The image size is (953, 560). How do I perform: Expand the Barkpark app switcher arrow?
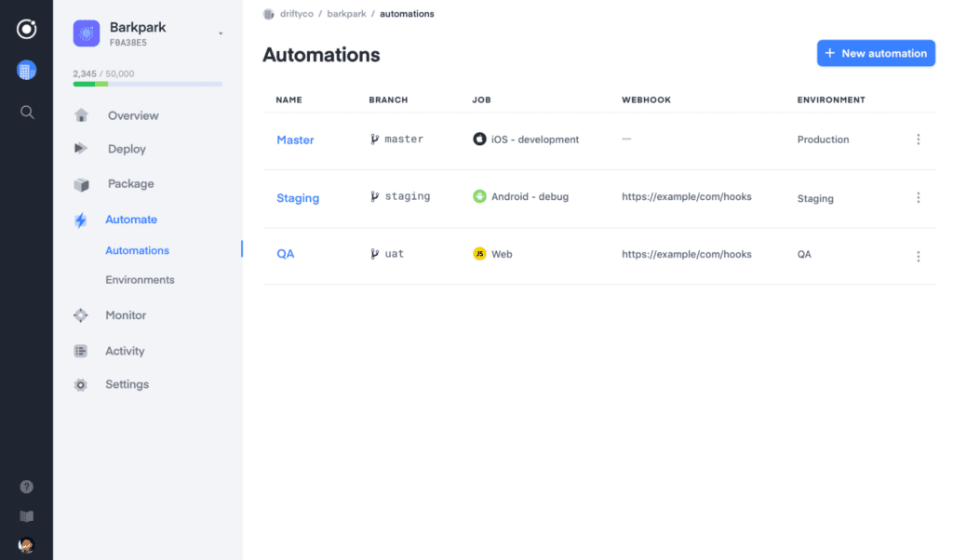(221, 34)
